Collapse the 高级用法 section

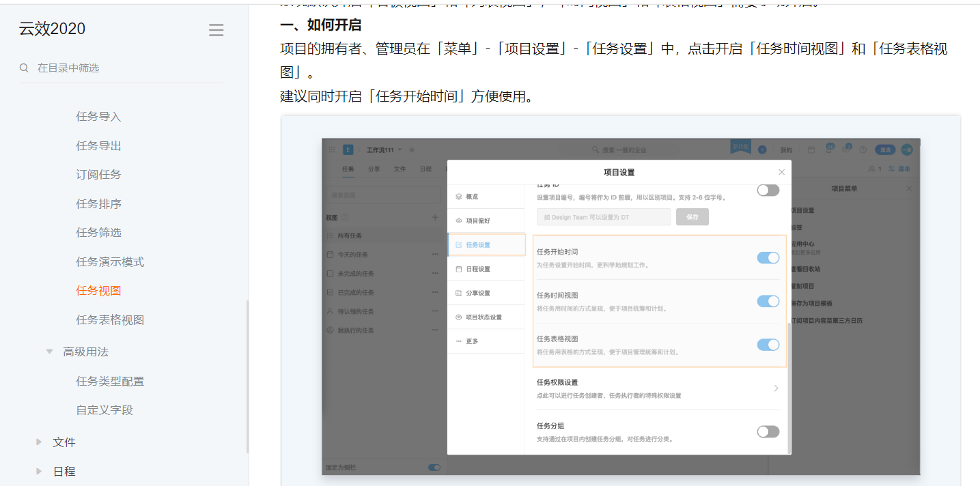48,352
